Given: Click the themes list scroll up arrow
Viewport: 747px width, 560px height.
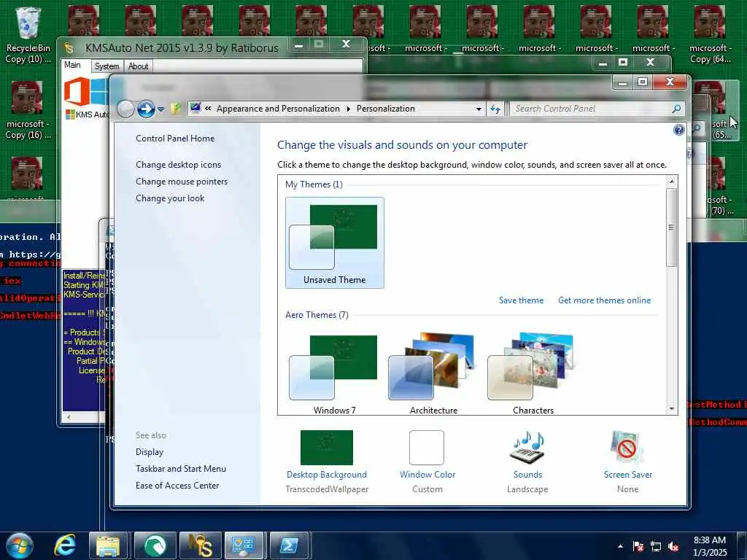Looking at the screenshot, I should [672, 182].
